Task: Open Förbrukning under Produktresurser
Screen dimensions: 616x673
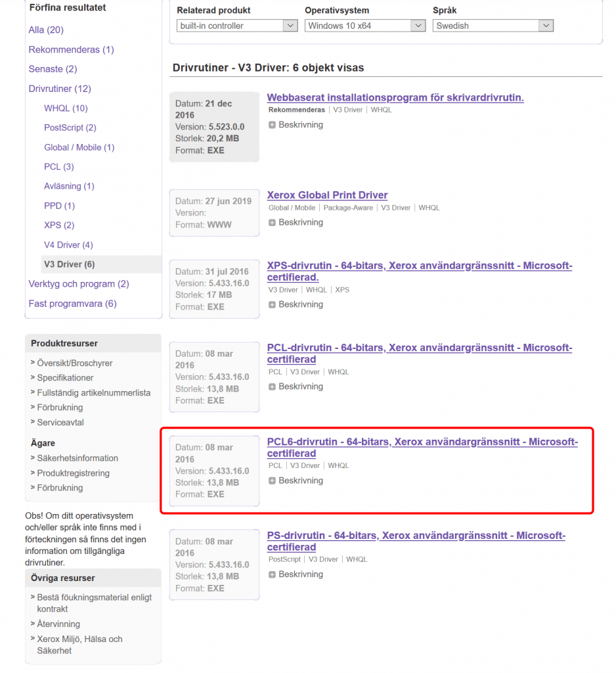Action: [x=60, y=407]
